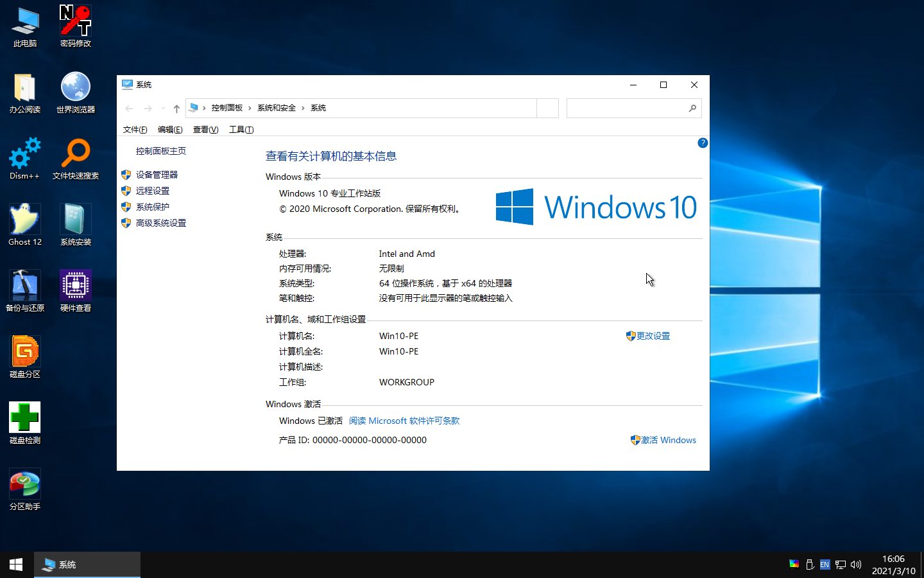924x578 pixels.
Task: Click the EN language indicator in tray
Action: coord(825,565)
